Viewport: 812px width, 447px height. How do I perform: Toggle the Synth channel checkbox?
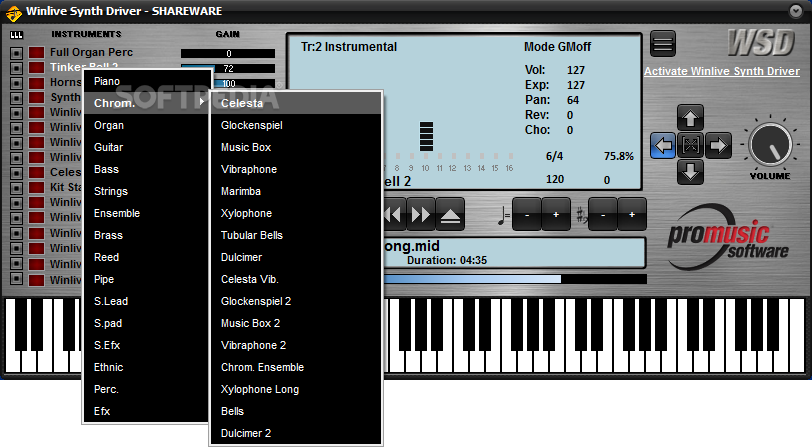pyautogui.click(x=17, y=98)
